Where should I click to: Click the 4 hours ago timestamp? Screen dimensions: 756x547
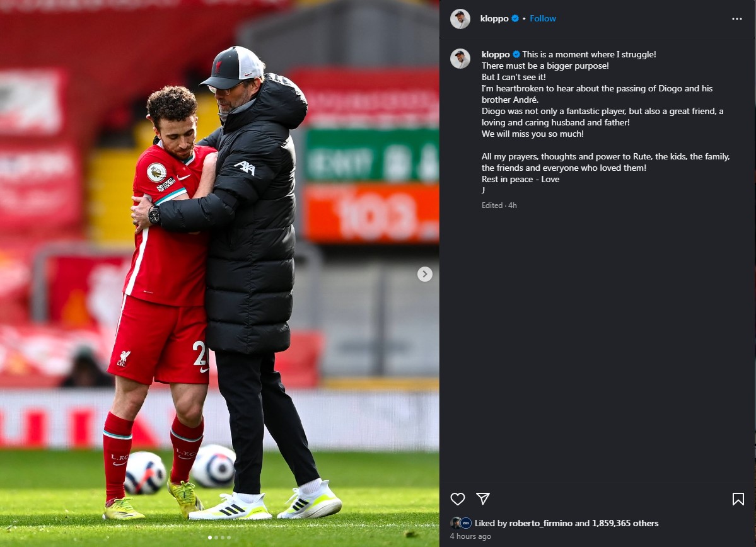pyautogui.click(x=470, y=536)
